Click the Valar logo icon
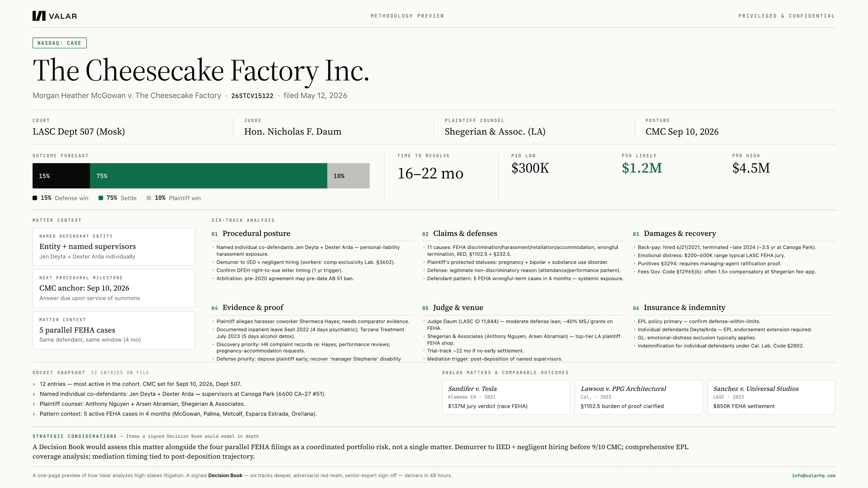The width and height of the screenshot is (868, 488). (x=39, y=16)
